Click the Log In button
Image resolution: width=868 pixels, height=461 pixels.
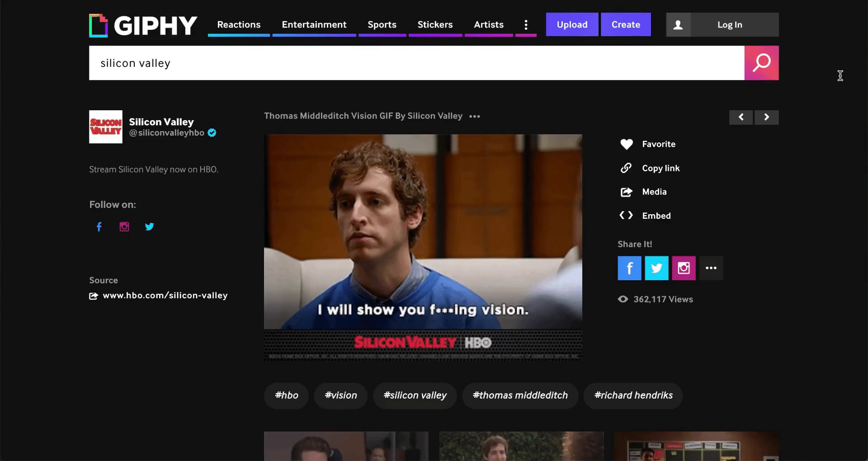click(x=730, y=24)
